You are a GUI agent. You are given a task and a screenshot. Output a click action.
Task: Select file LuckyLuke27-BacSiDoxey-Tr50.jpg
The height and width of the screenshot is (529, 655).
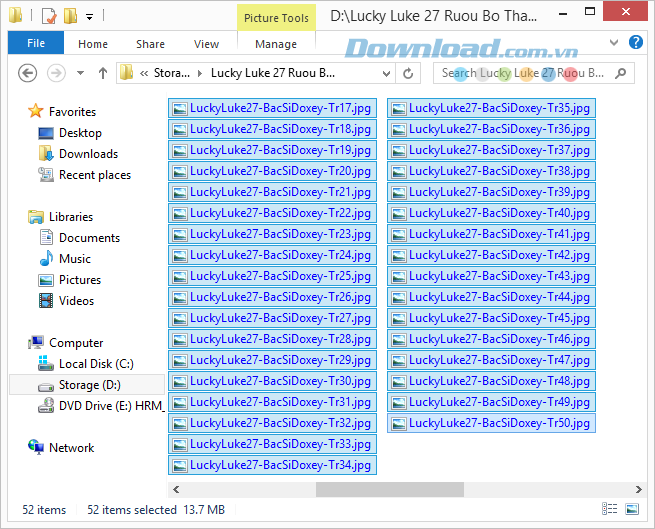pyautogui.click(x=491, y=423)
